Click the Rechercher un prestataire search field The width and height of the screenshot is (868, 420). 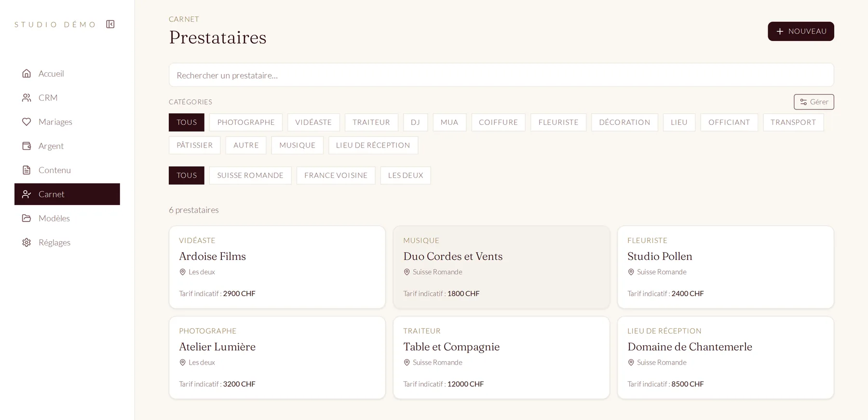point(502,75)
